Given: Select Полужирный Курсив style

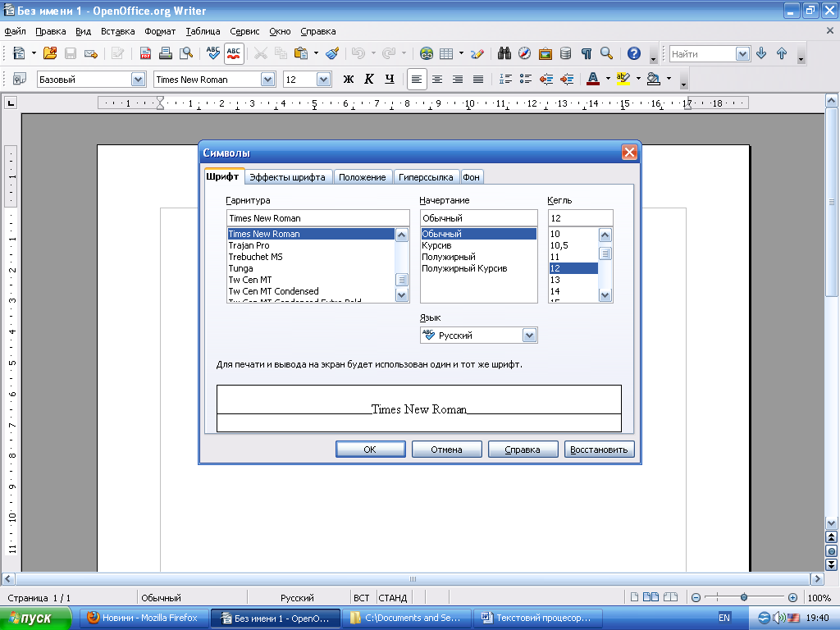Looking at the screenshot, I should click(478, 268).
